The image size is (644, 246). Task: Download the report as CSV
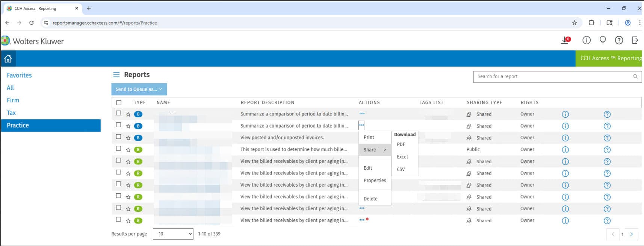coord(401,169)
